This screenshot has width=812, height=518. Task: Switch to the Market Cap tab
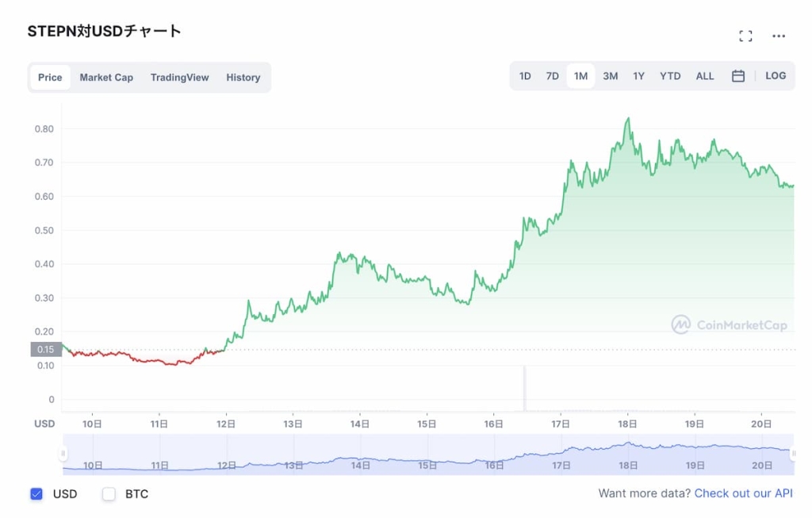point(106,78)
